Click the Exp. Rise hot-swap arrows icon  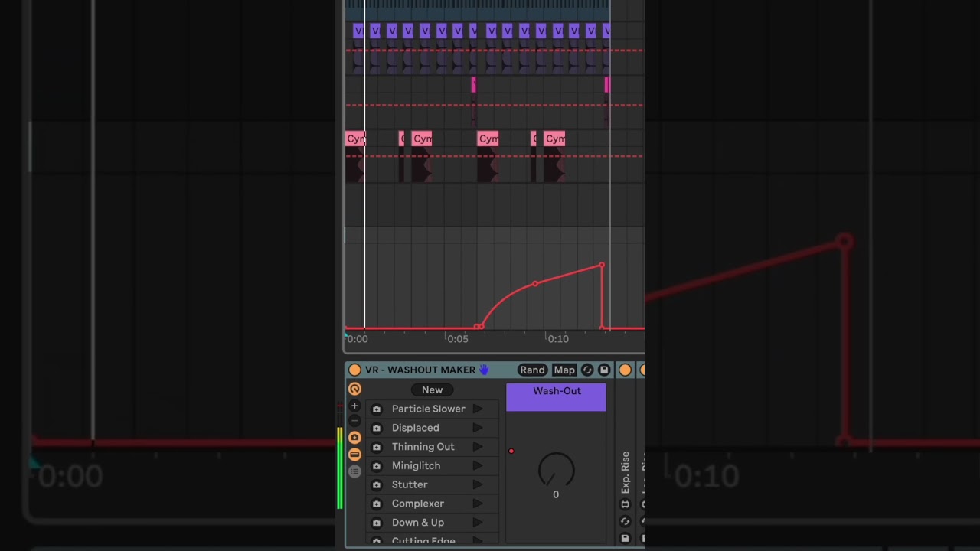(625, 522)
